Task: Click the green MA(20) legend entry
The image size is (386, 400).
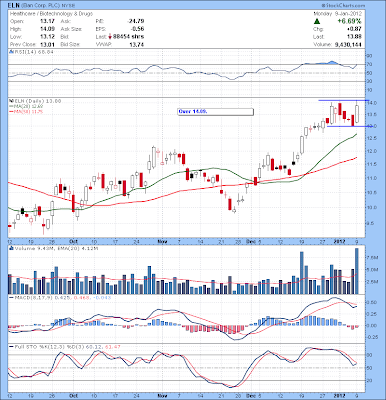Action: point(26,106)
